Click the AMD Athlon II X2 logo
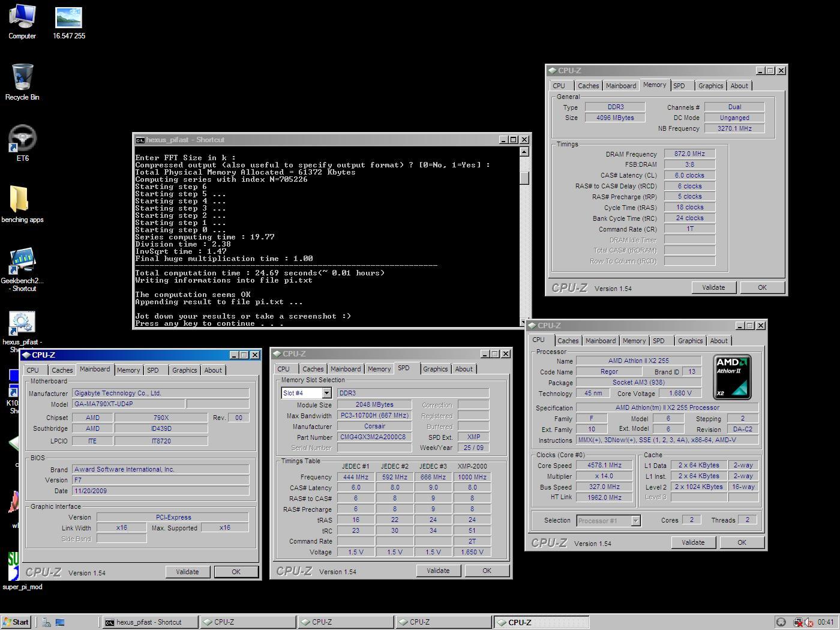This screenshot has width=840, height=630. click(732, 377)
